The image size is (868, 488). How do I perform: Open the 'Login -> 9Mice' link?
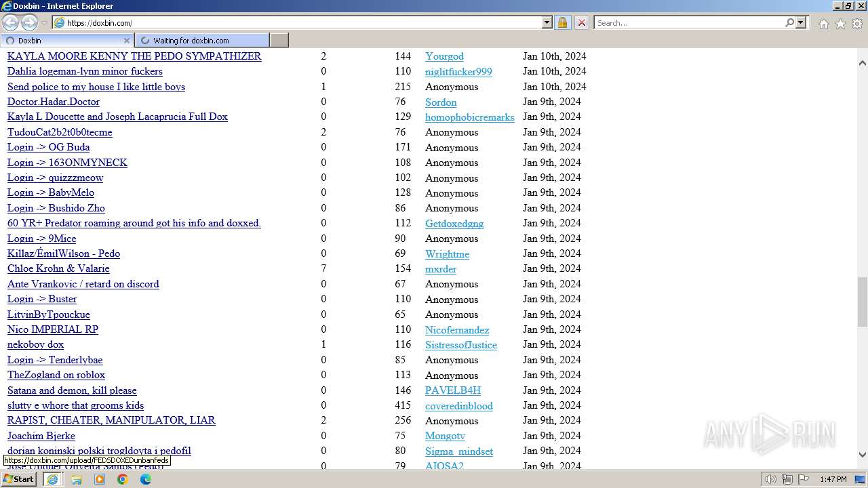point(41,239)
